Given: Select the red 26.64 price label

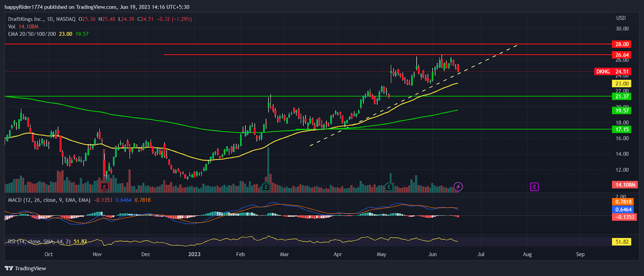Looking at the screenshot, I should pos(621,55).
